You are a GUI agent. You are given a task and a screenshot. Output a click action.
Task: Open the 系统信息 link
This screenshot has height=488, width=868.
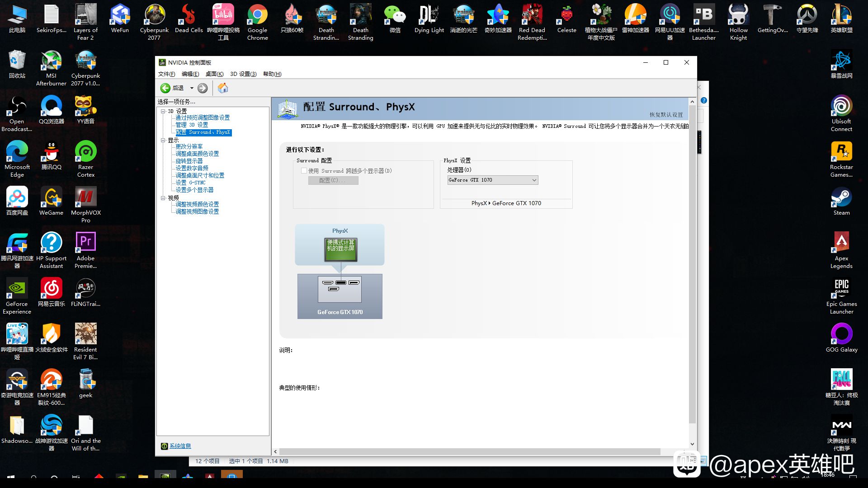[180, 446]
